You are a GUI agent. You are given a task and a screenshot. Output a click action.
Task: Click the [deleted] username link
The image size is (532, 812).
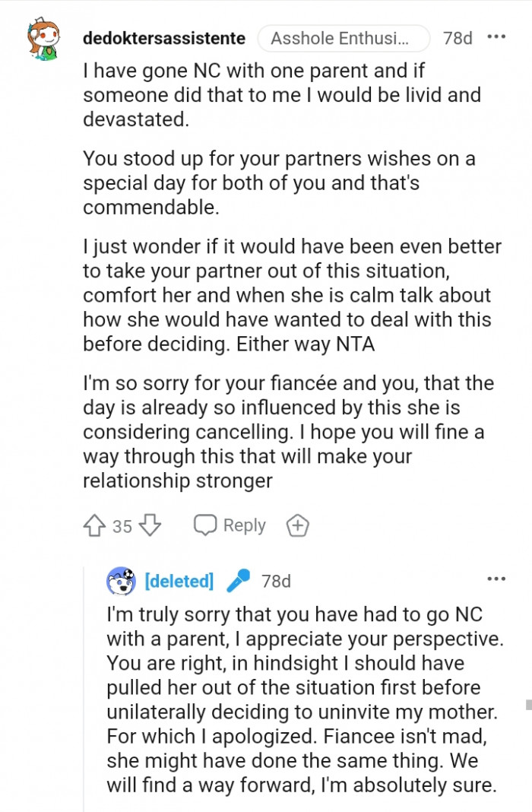click(x=179, y=581)
